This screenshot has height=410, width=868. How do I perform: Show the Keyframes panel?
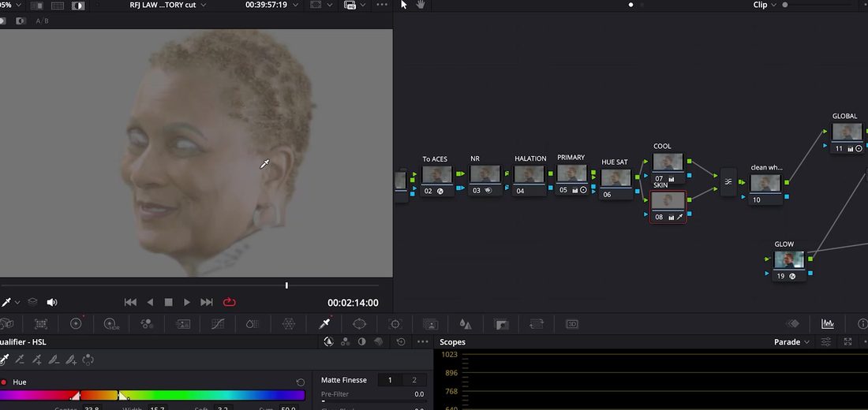(793, 324)
